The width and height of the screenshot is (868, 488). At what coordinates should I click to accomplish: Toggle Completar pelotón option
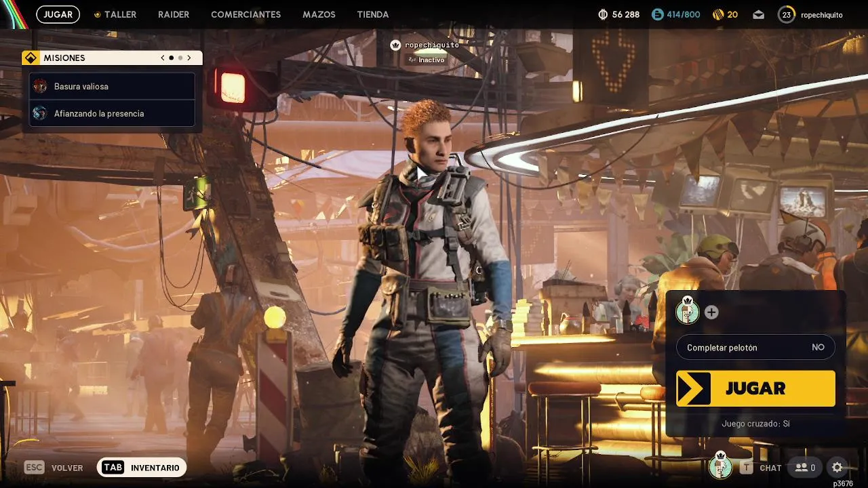pyautogui.click(x=755, y=347)
